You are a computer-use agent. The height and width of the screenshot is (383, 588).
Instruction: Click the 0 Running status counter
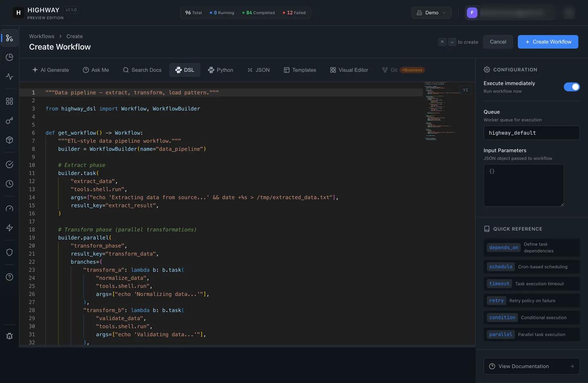click(222, 13)
